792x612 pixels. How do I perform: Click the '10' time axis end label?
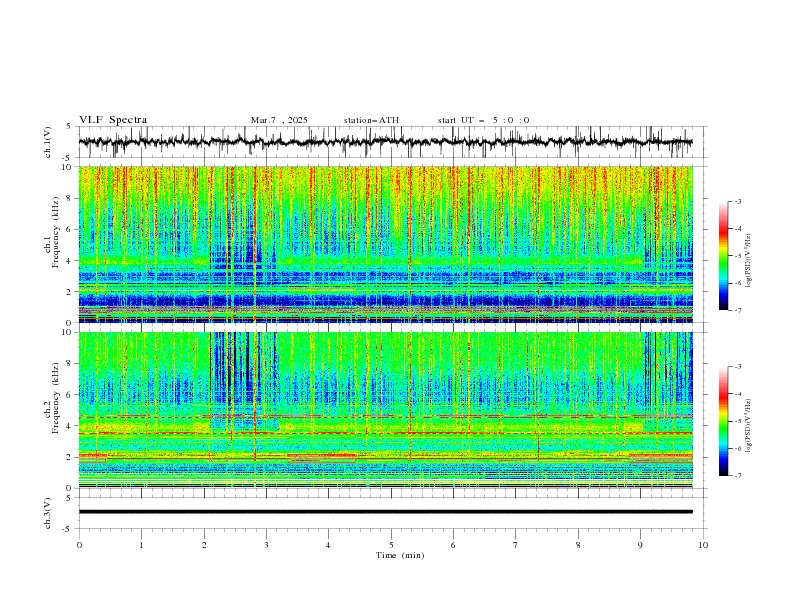click(x=703, y=545)
